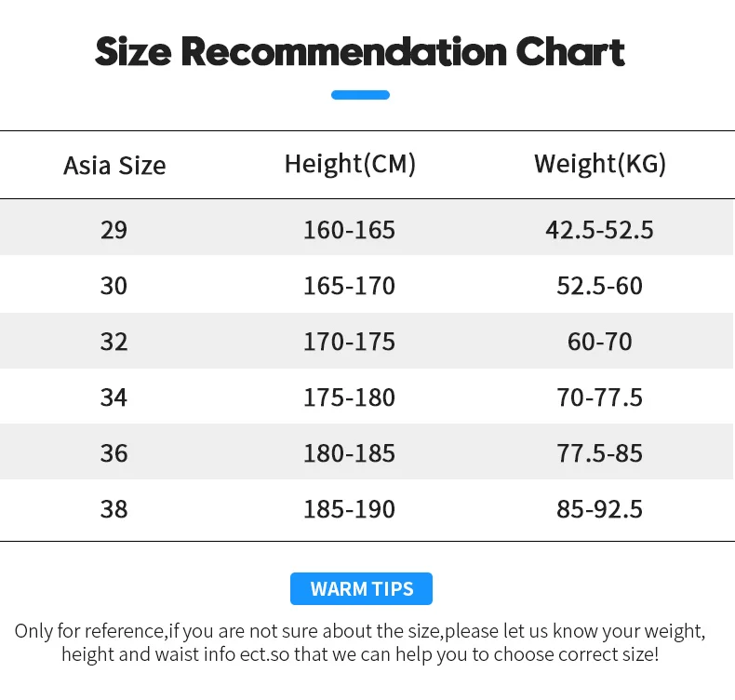Click the WARM TIPS button

[361, 589]
